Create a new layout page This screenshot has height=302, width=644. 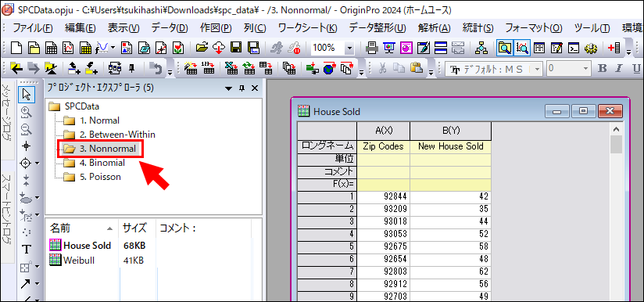[x=127, y=48]
